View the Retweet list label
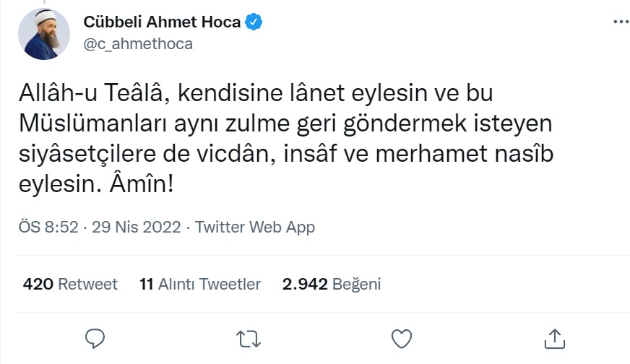Image resolution: width=630 pixels, height=364 pixels. 87,284
